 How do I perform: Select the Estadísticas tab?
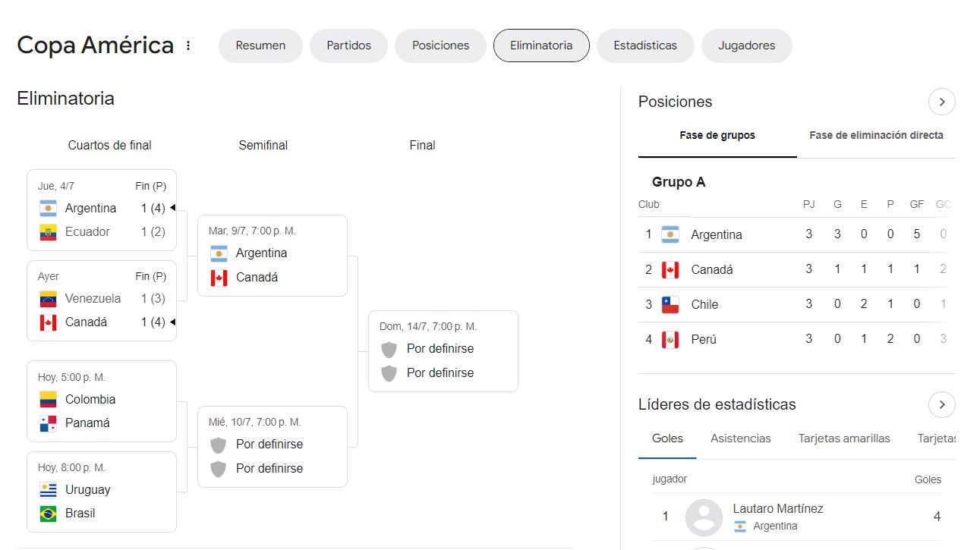pyautogui.click(x=644, y=46)
